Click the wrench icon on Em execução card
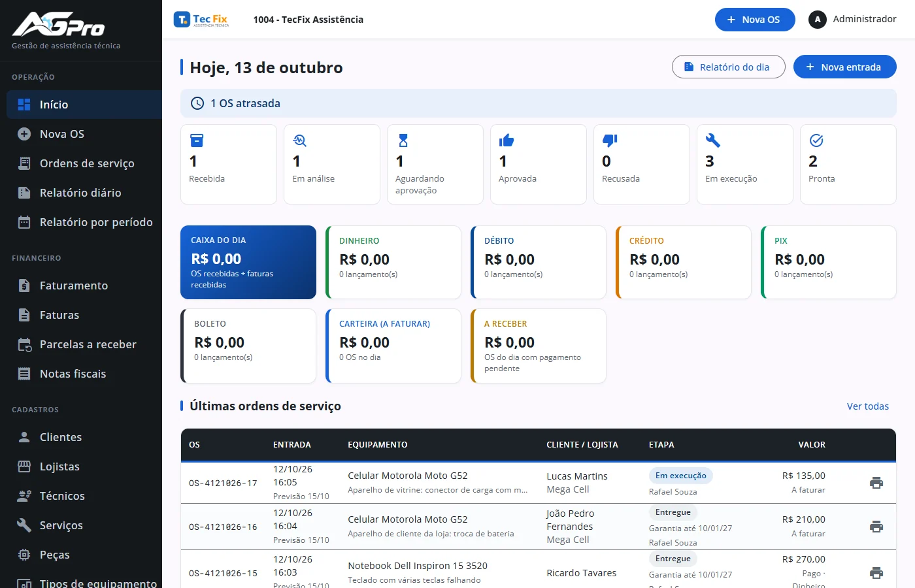The image size is (915, 588). click(713, 140)
